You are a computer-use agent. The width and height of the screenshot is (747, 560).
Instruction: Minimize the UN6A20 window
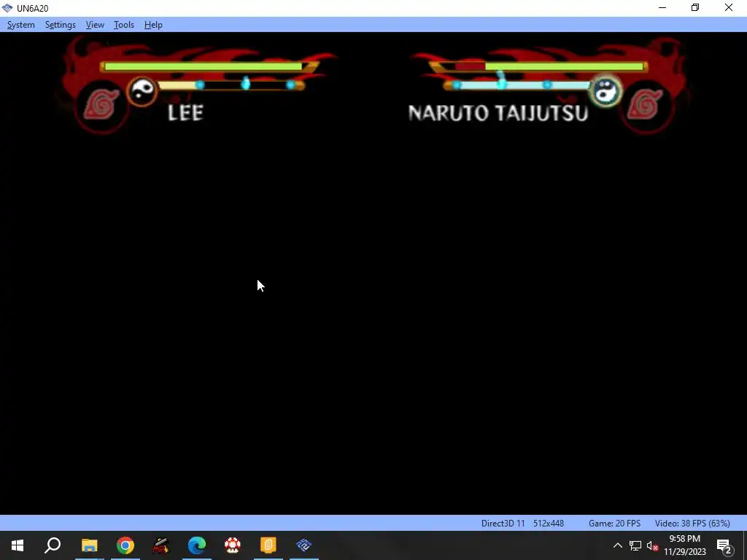click(x=662, y=7)
